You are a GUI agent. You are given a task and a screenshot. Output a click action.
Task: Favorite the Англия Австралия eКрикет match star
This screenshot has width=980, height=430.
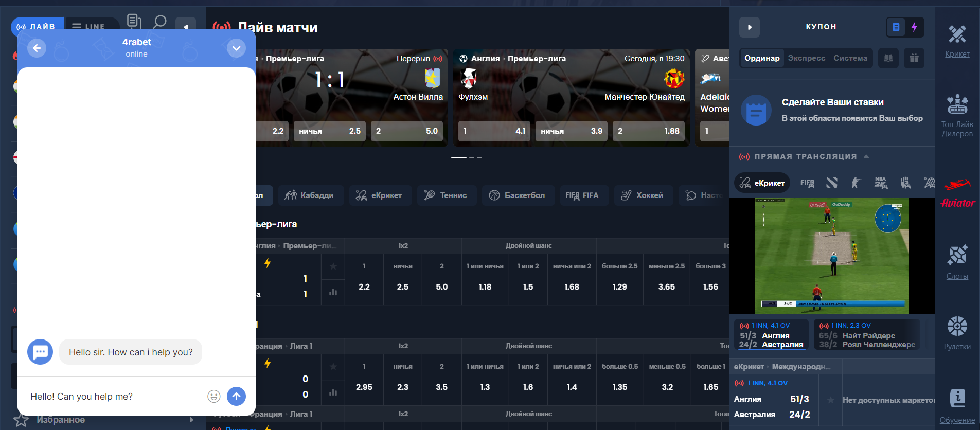830,400
